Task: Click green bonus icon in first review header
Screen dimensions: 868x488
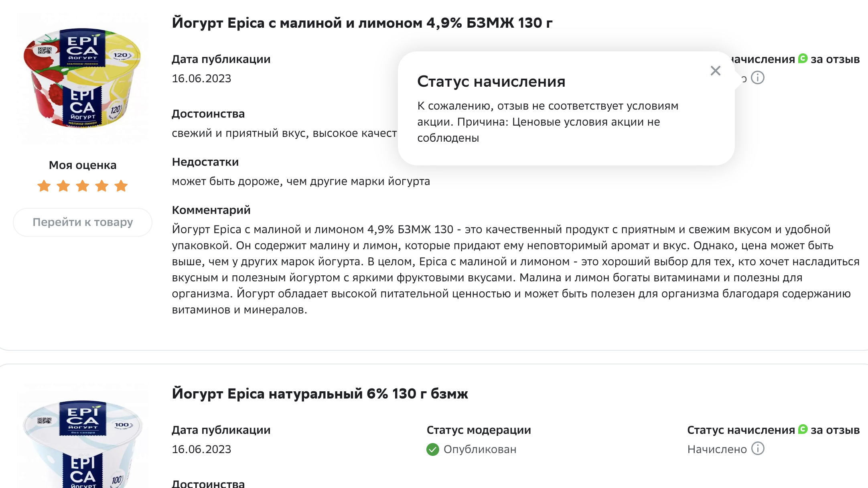Action: [803, 58]
